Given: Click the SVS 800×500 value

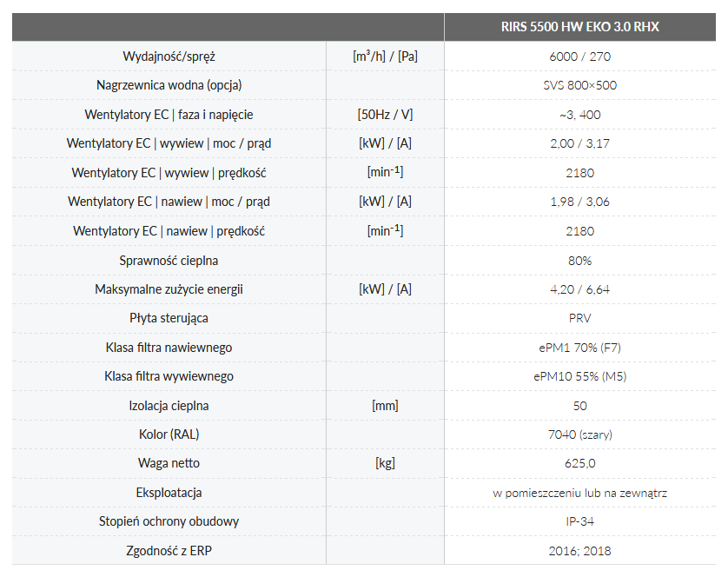Looking at the screenshot, I should (580, 85).
